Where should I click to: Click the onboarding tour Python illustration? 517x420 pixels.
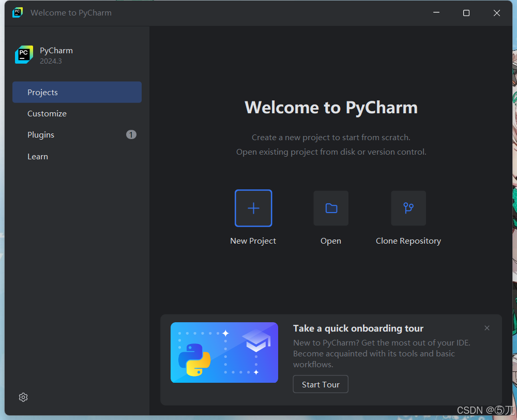[224, 352]
